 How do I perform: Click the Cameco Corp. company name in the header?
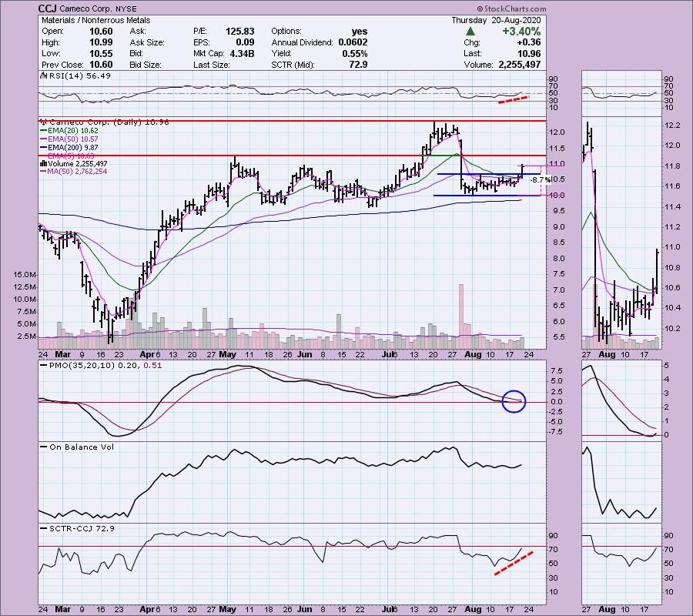[x=85, y=8]
